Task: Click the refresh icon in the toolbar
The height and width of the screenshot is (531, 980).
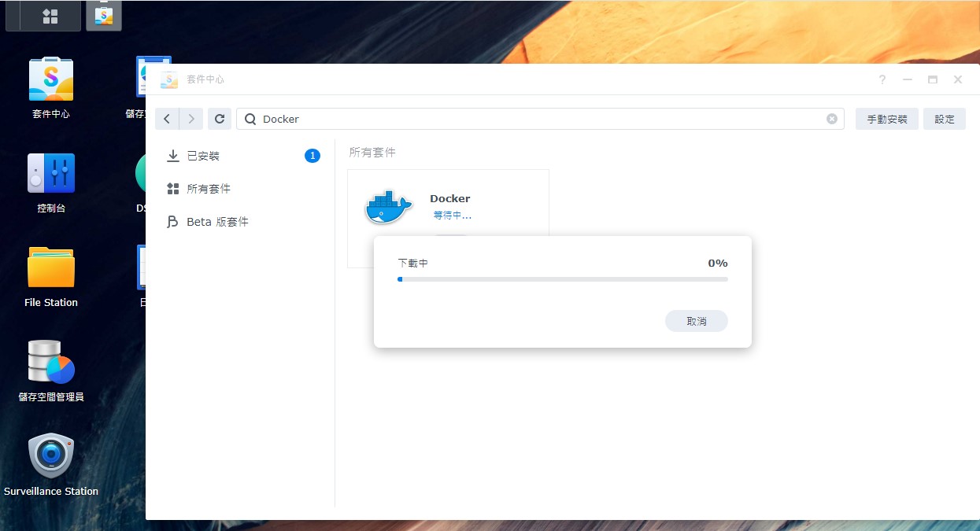Action: coord(220,119)
